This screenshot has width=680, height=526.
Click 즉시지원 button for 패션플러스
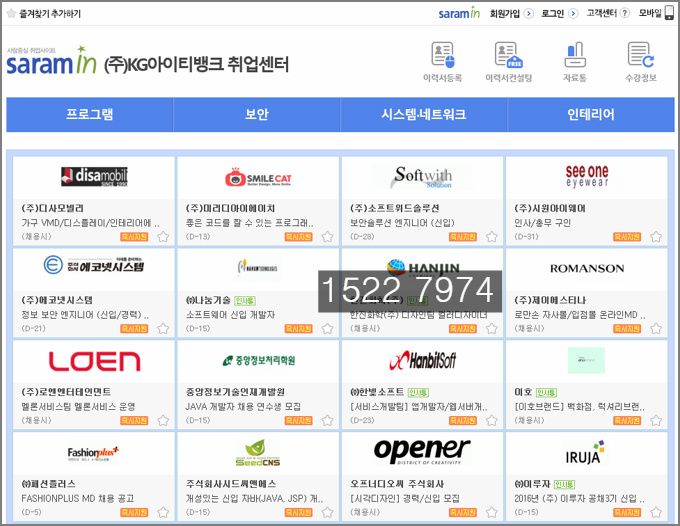click(x=134, y=513)
